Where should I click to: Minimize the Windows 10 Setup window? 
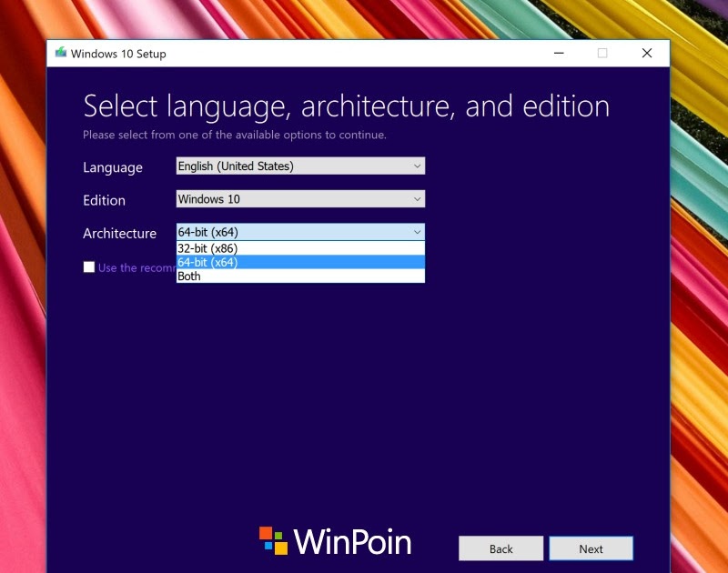pyautogui.click(x=559, y=54)
